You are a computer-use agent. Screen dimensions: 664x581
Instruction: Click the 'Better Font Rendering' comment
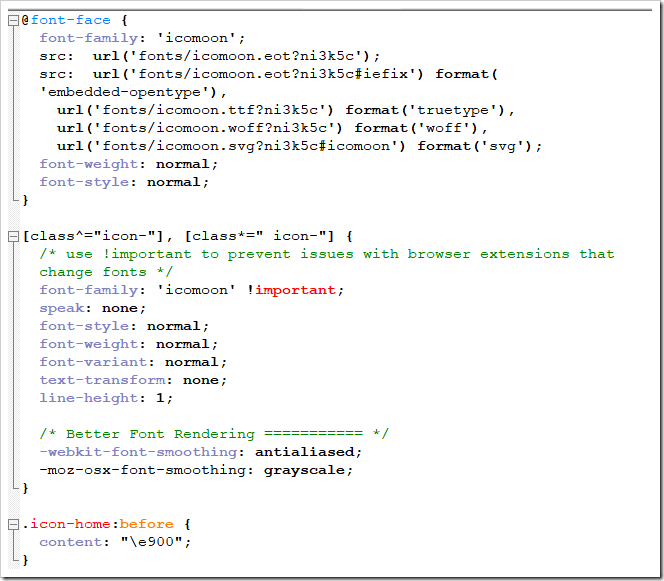[x=214, y=434]
